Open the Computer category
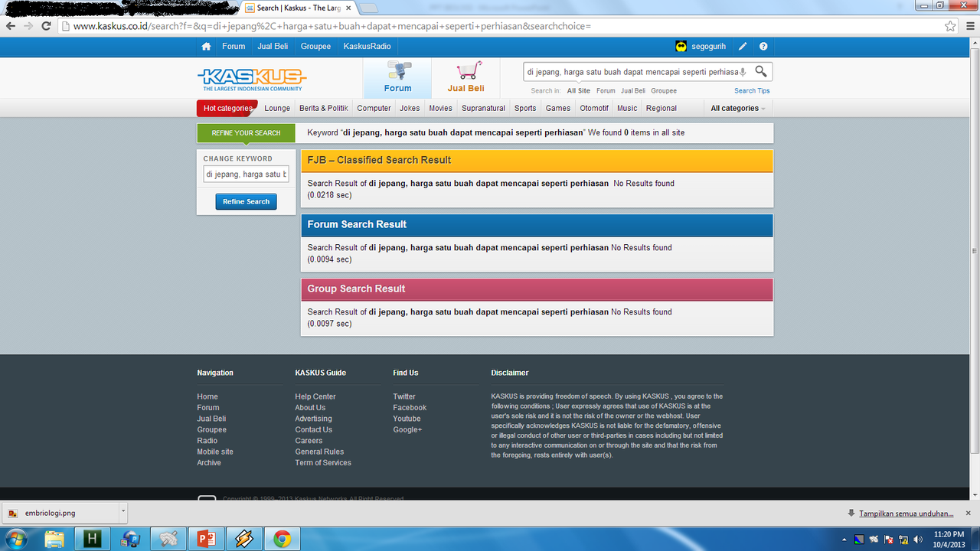Screen dimensions: 980x551 click(x=374, y=108)
